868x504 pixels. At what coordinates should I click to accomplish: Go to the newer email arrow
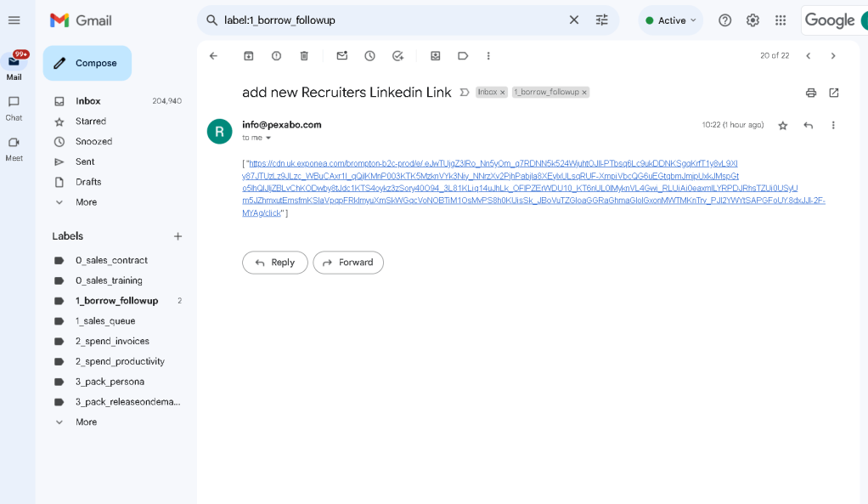[x=809, y=56]
